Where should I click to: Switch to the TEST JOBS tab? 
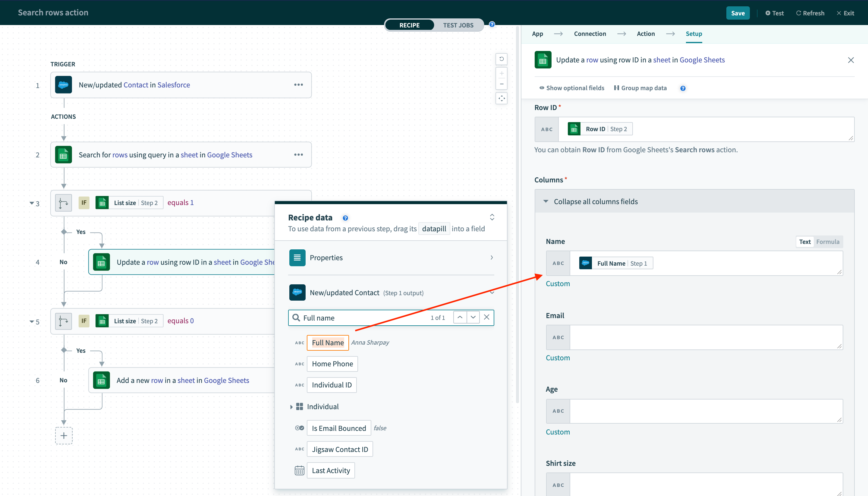point(458,24)
